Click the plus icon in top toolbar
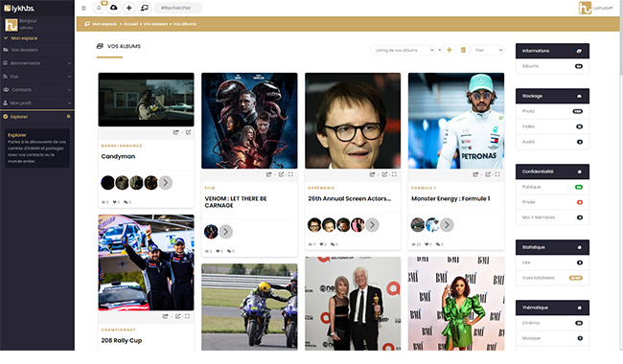The height and width of the screenshot is (364, 623). pyautogui.click(x=128, y=8)
